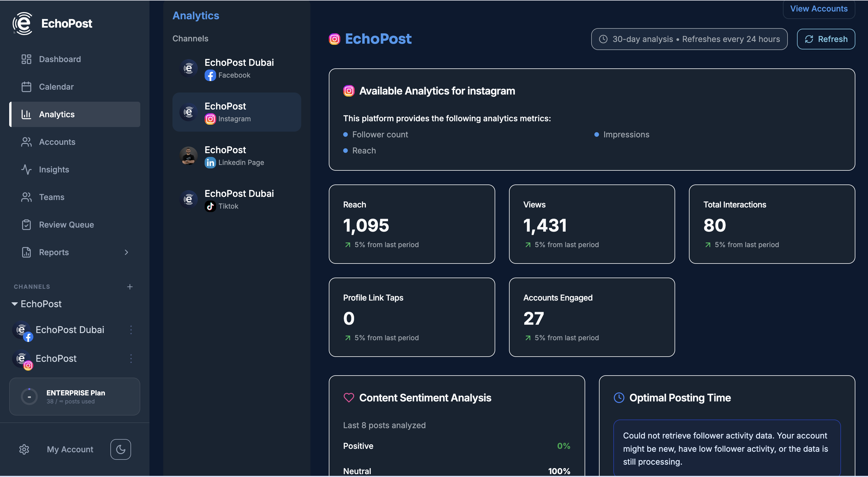Open the Teams menu item

75,197
